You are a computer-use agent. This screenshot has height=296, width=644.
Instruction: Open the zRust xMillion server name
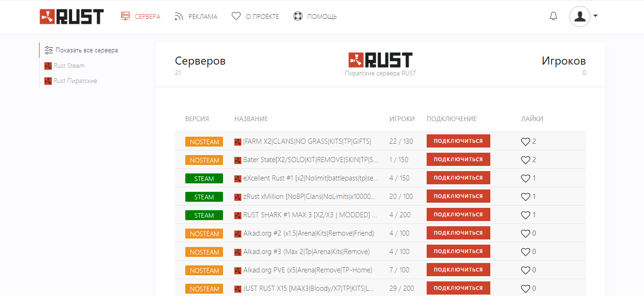coord(310,197)
